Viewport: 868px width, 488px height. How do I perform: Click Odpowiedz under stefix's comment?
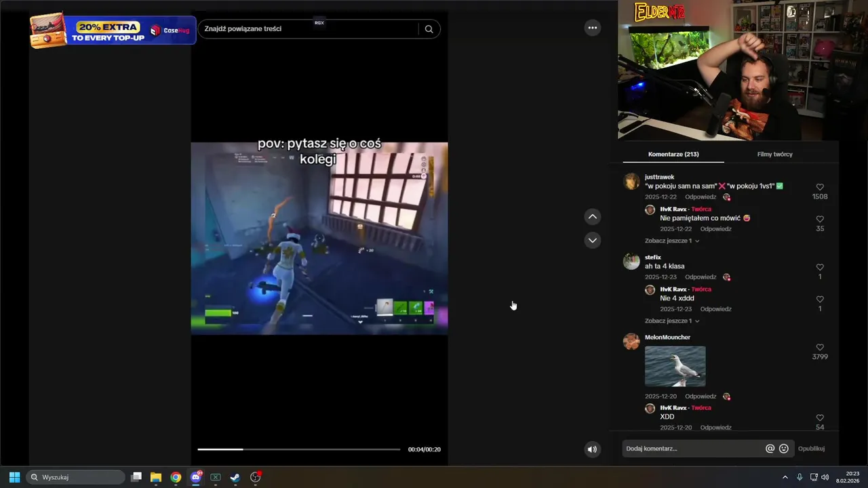click(701, 277)
